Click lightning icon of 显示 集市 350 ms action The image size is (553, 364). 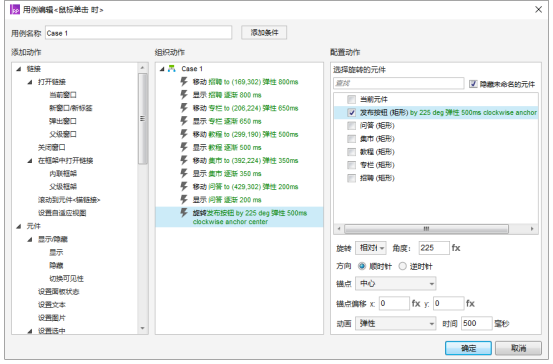point(184,173)
